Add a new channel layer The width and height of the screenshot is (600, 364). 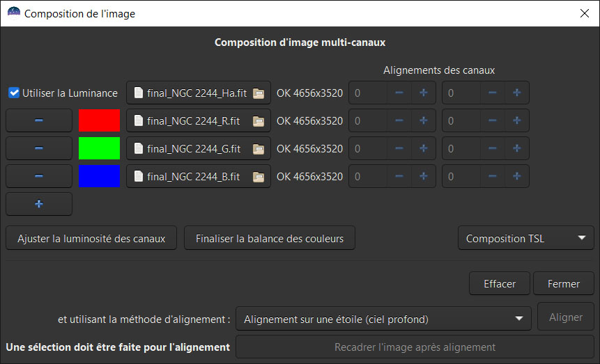(x=39, y=204)
